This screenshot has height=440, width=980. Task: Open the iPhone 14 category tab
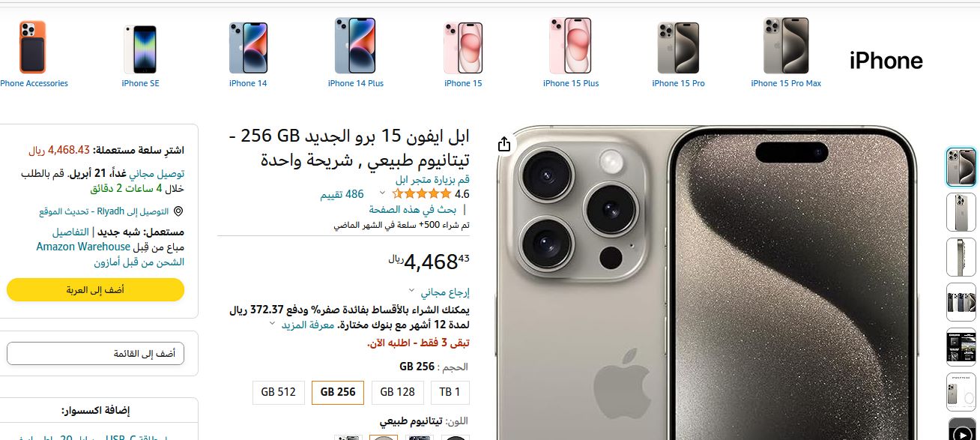pos(248,83)
